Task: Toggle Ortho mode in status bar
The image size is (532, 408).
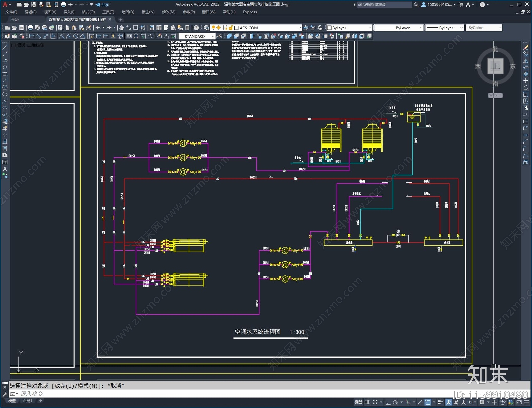Action: click(388, 402)
